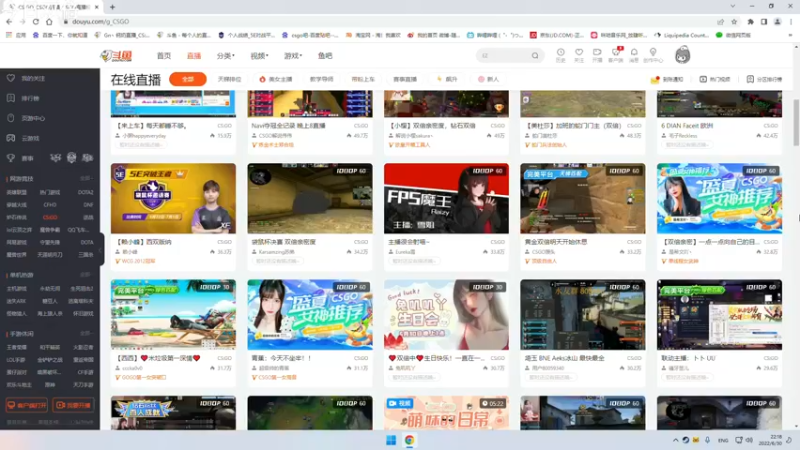Screen dimensions: 800x450
Task: Click the address bar douyu.com/g_CSGO
Action: point(101,21)
